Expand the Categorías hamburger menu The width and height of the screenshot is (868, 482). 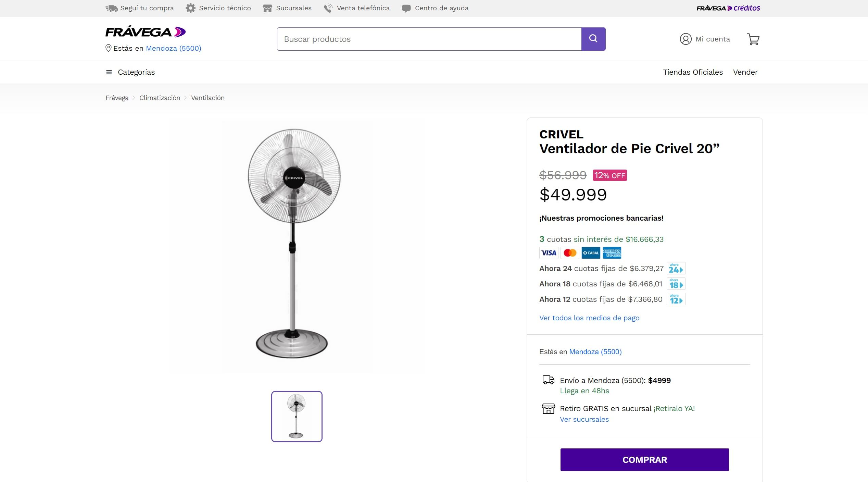tap(109, 72)
